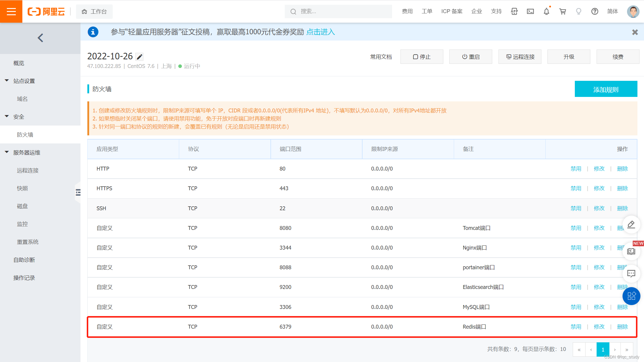
Task: Open Cloud Shell terminal icon
Action: click(x=530, y=11)
